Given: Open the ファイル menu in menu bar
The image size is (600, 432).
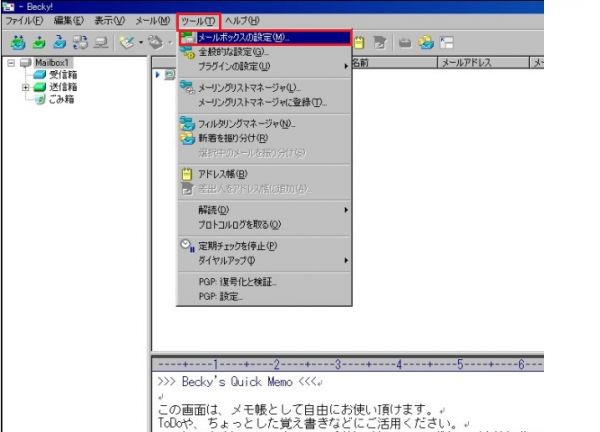Looking at the screenshot, I should click(x=25, y=20).
